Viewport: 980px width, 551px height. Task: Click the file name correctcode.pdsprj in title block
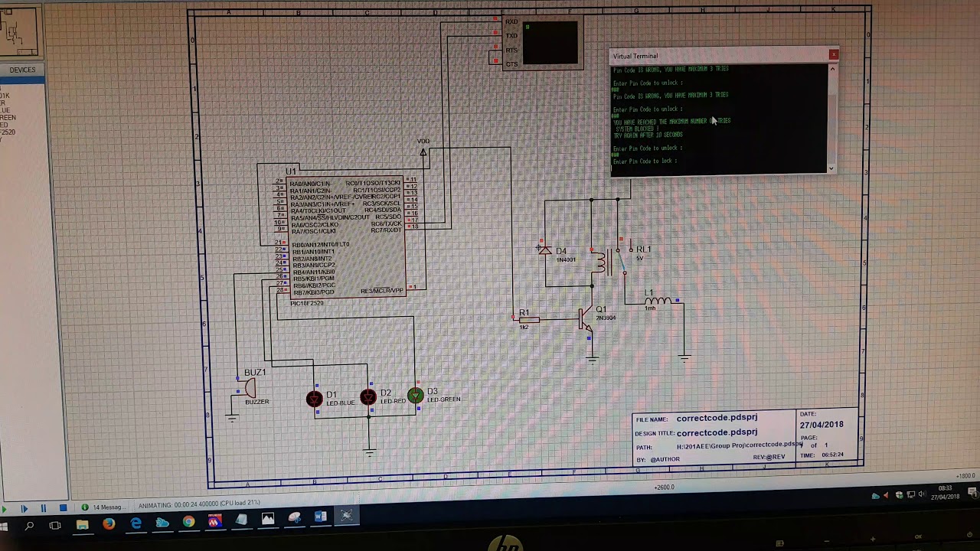(x=717, y=419)
